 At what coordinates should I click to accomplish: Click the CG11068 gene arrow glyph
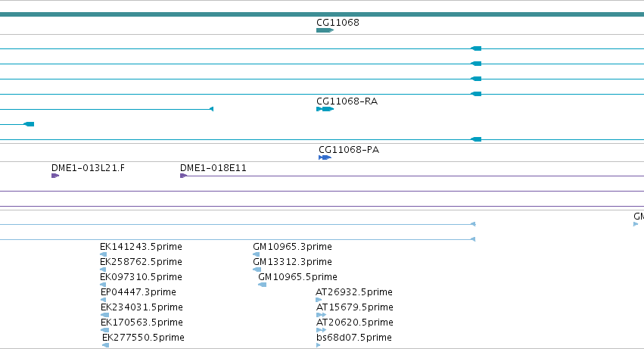[x=325, y=30]
